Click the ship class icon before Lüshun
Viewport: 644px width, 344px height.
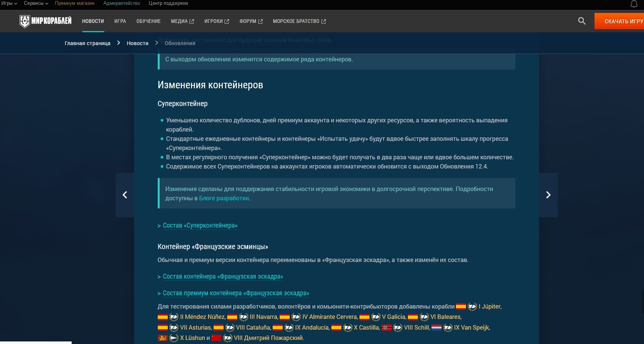174,338
